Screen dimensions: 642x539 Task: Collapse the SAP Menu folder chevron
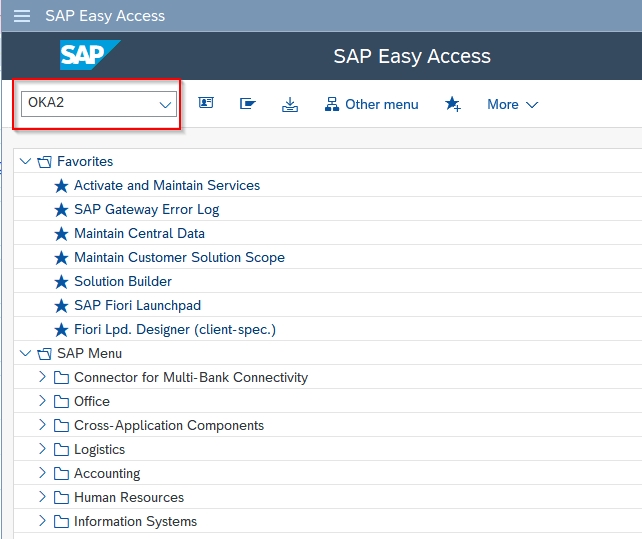(25, 353)
